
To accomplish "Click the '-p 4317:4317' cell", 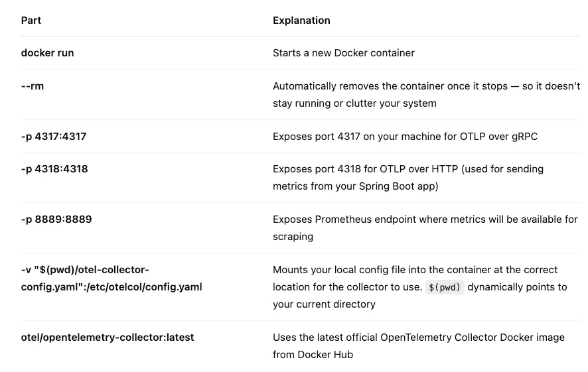I will pos(54,137).
